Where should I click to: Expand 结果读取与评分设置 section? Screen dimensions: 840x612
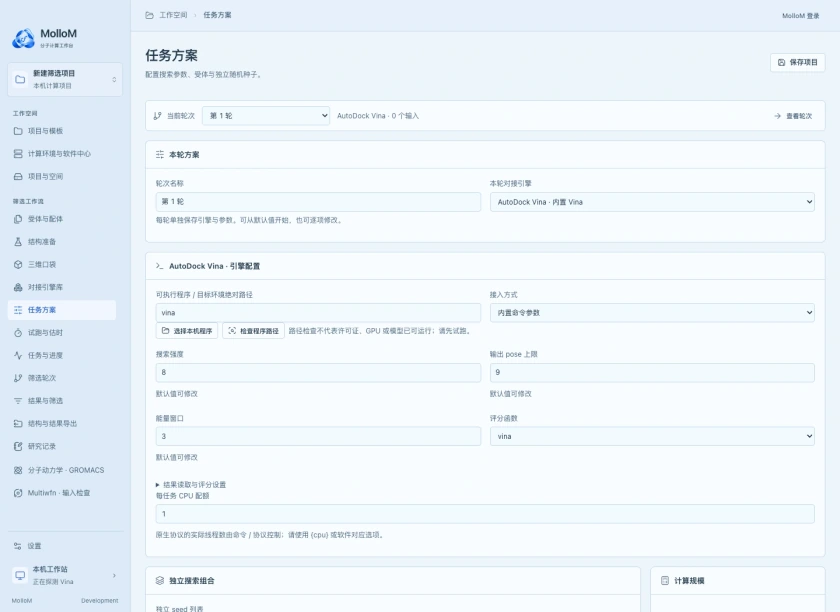coord(191,484)
